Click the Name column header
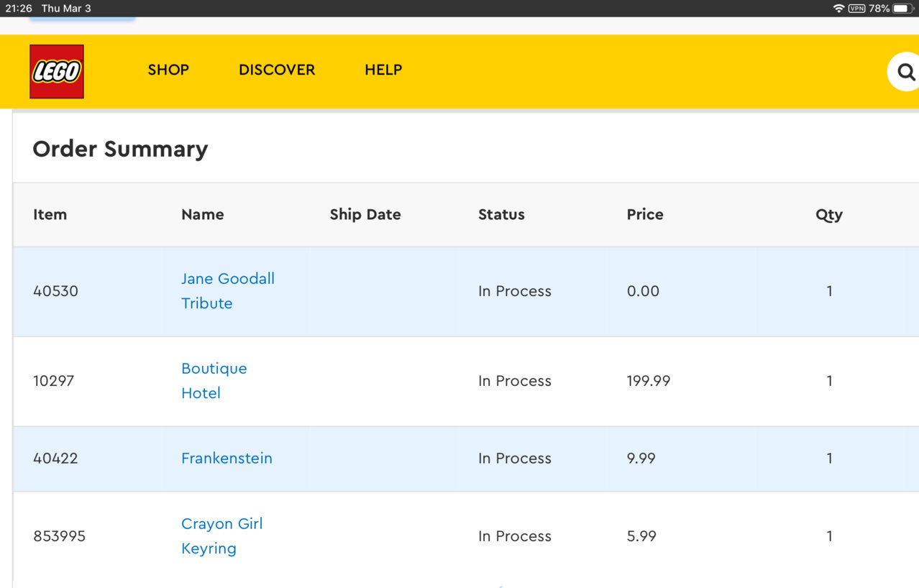Image resolution: width=919 pixels, height=588 pixels. [x=203, y=214]
